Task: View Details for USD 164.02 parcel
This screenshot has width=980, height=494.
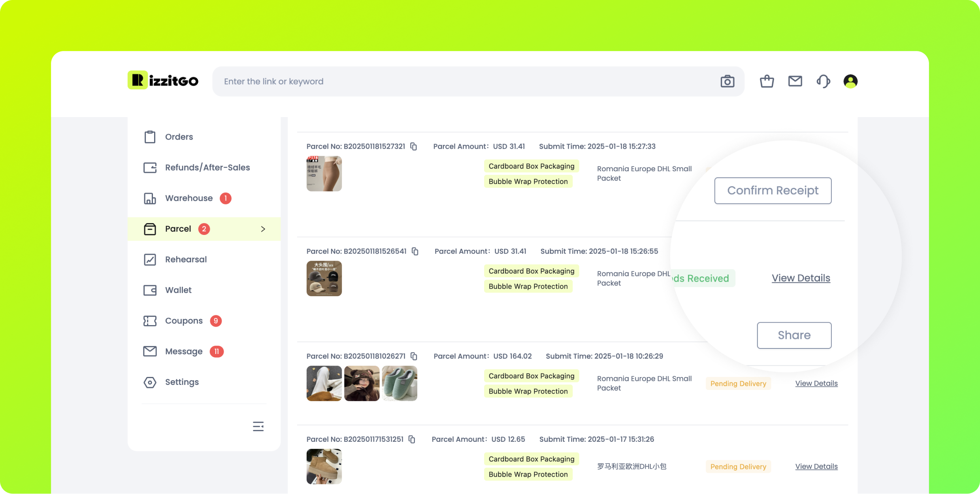Action: (x=816, y=383)
